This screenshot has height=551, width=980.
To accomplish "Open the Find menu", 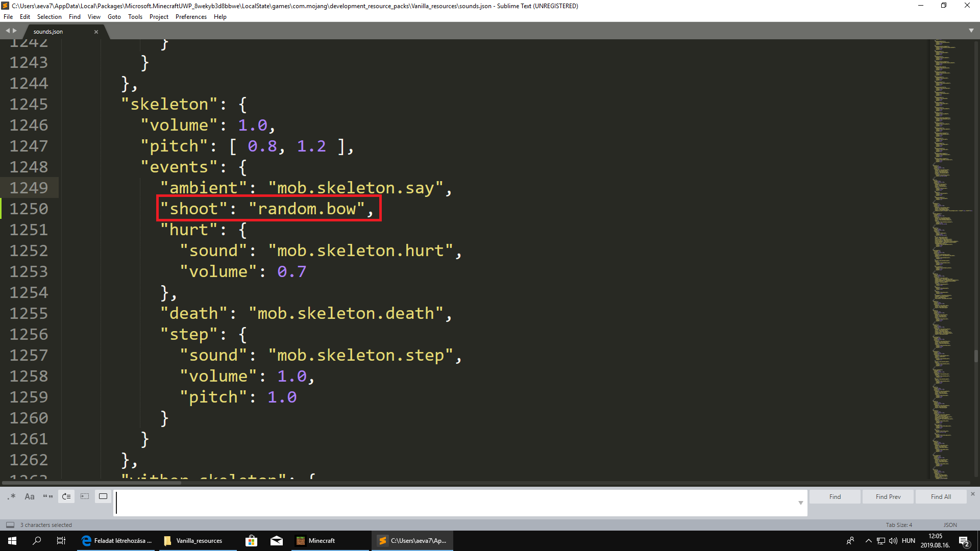I will (75, 17).
